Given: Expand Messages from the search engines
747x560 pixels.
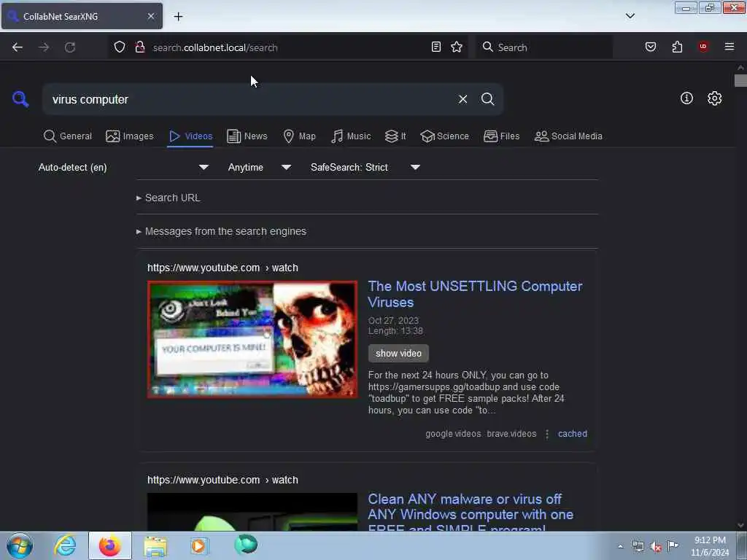Looking at the screenshot, I should pos(222,231).
